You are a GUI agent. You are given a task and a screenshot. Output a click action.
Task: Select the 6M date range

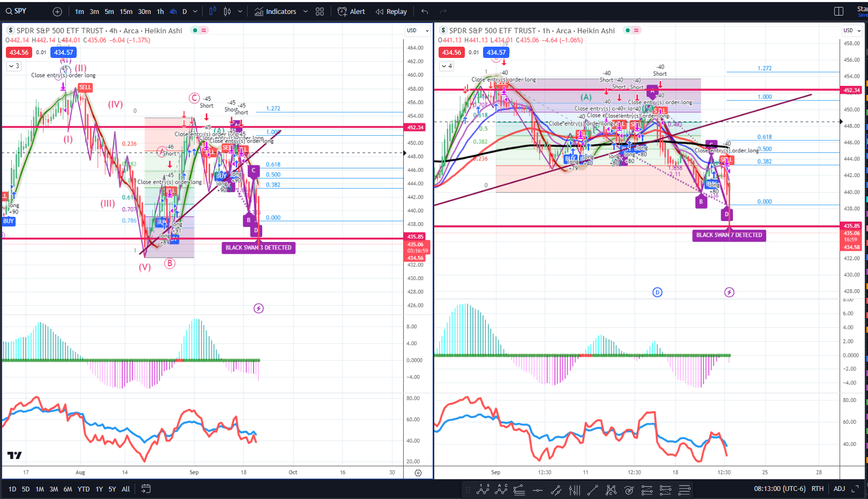68,489
